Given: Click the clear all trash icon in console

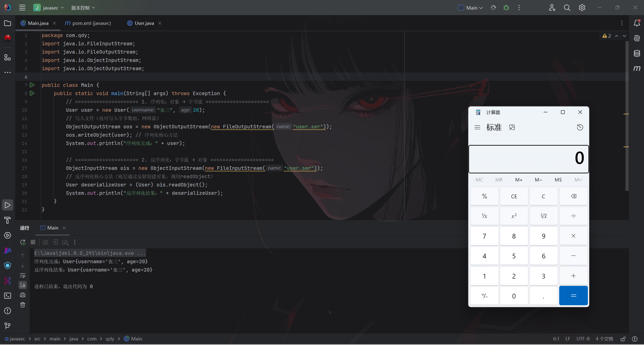Looking at the screenshot, I should click(23, 305).
